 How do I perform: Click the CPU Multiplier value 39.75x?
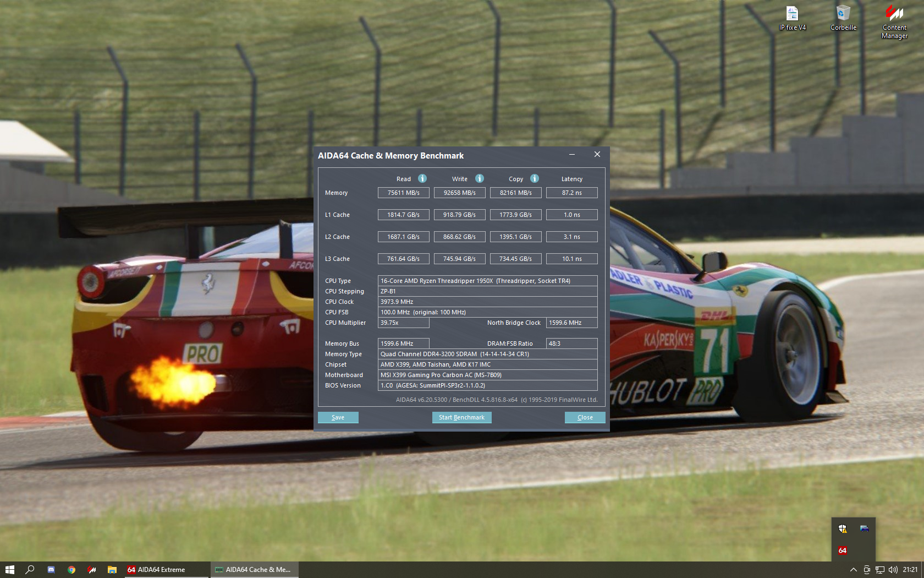pyautogui.click(x=404, y=323)
